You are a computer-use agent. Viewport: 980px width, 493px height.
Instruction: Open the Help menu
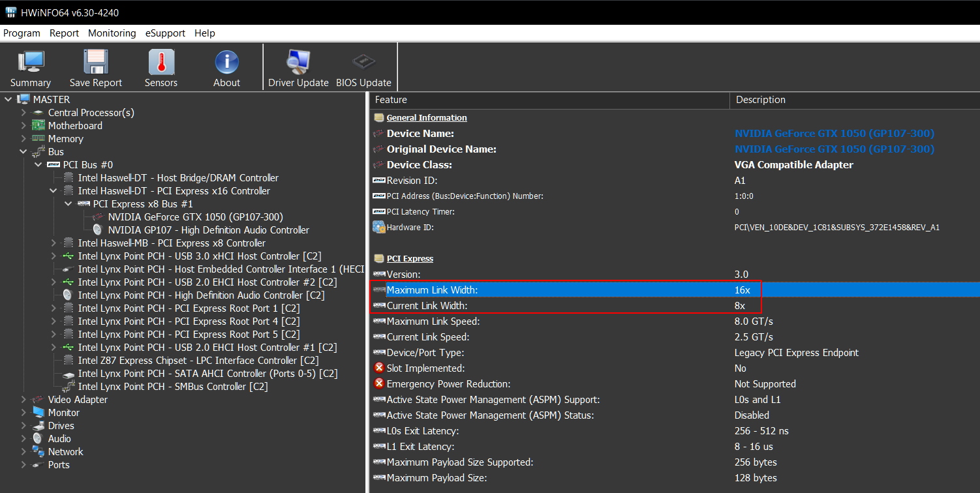(205, 33)
